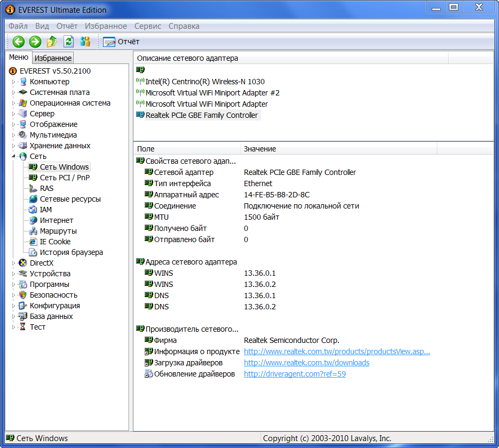This screenshot has height=448, width=499.
Task: Select Сеть PCI / PnP tree item
Action: click(x=65, y=178)
